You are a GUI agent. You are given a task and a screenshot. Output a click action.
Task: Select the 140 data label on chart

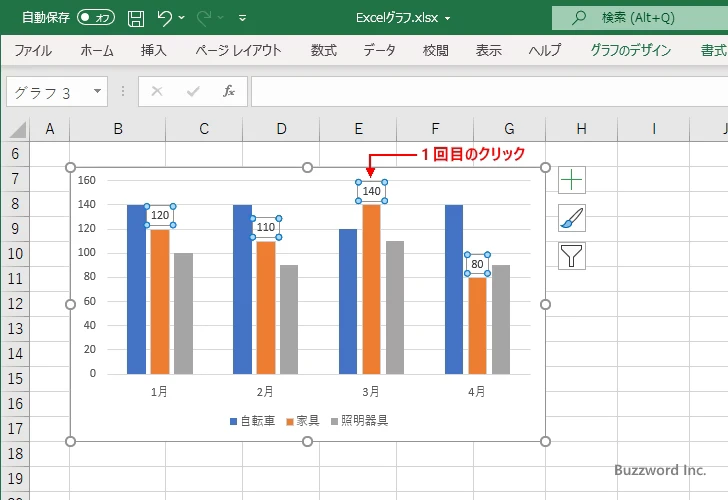pos(371,191)
